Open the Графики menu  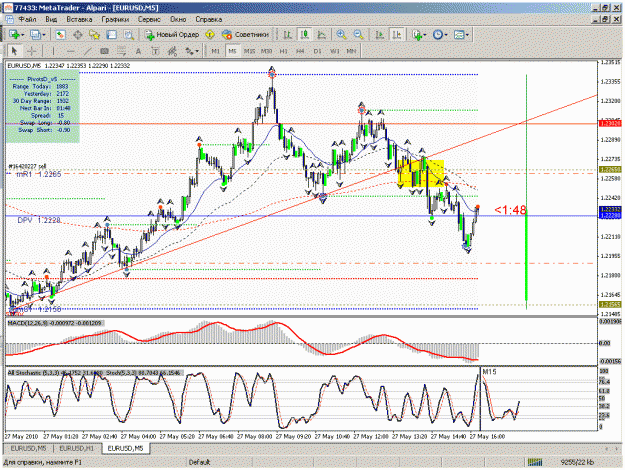[x=115, y=19]
